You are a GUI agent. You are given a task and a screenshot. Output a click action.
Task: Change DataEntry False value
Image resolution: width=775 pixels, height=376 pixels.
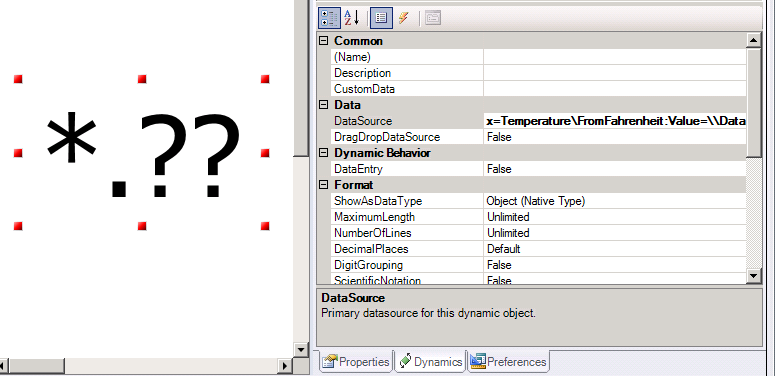pos(614,169)
